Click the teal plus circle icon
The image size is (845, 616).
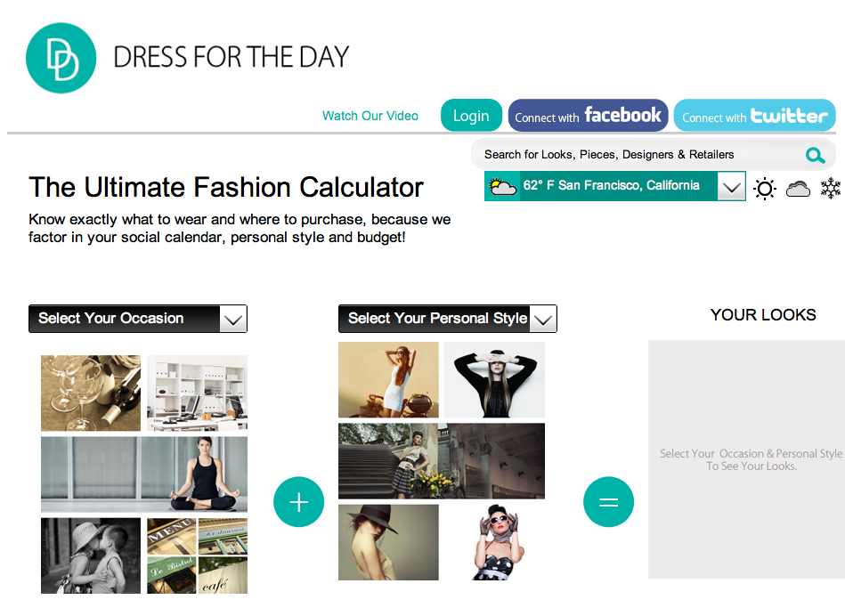tap(299, 502)
